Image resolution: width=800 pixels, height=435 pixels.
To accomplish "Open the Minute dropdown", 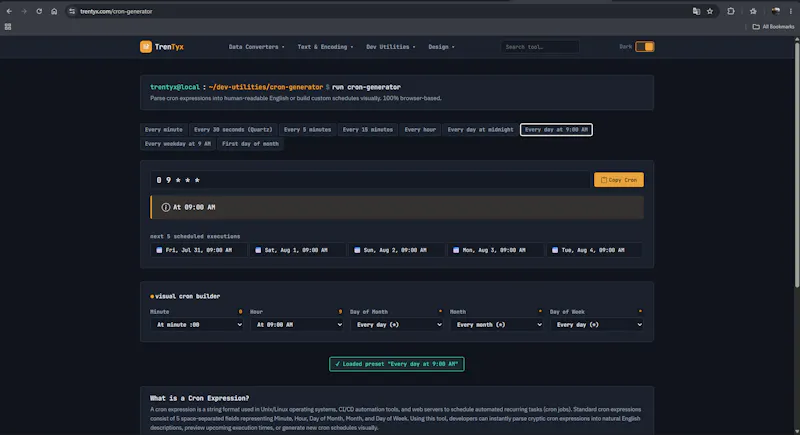I will (x=197, y=324).
